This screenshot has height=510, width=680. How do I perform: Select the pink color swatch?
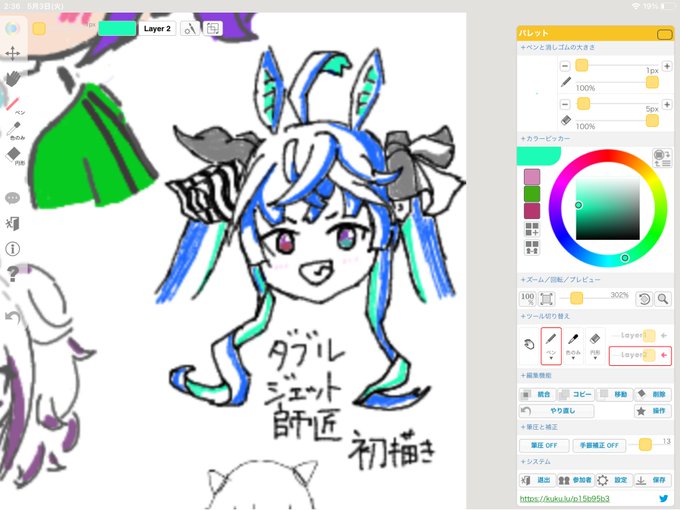[x=532, y=177]
